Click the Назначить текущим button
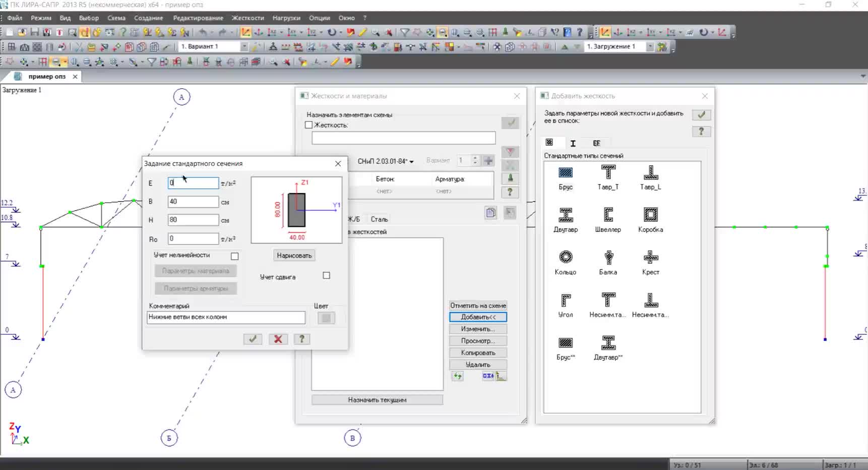Screen dimensions: 868x470 tap(377, 400)
